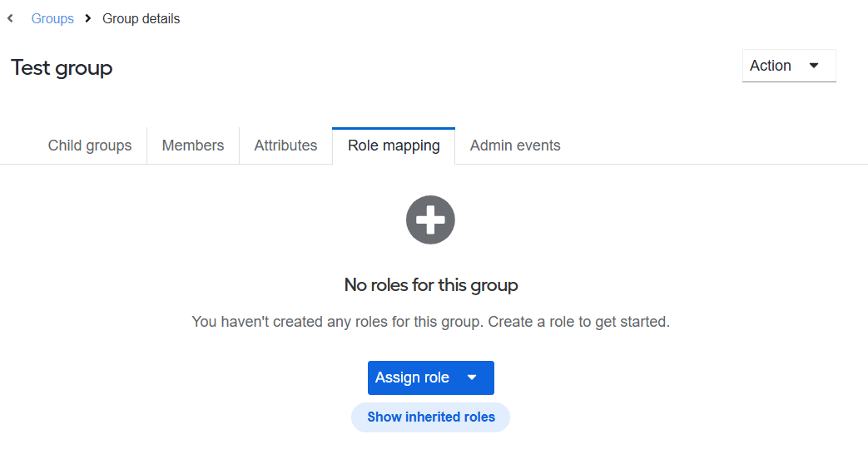The height and width of the screenshot is (454, 868).
Task: Open the Action dropdown menu
Action: point(789,66)
